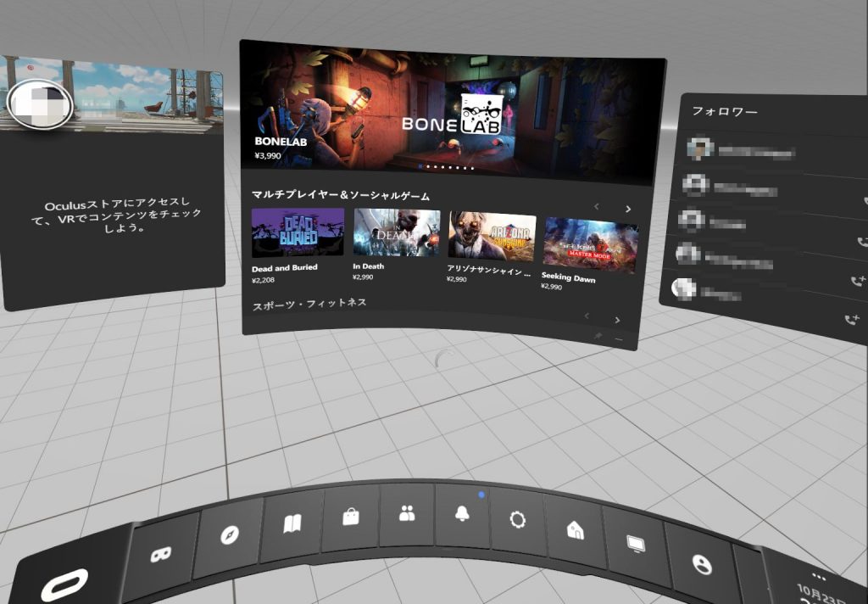This screenshot has width=868, height=604.
Task: Show next multiplayer games with right arrow
Action: pyautogui.click(x=628, y=209)
